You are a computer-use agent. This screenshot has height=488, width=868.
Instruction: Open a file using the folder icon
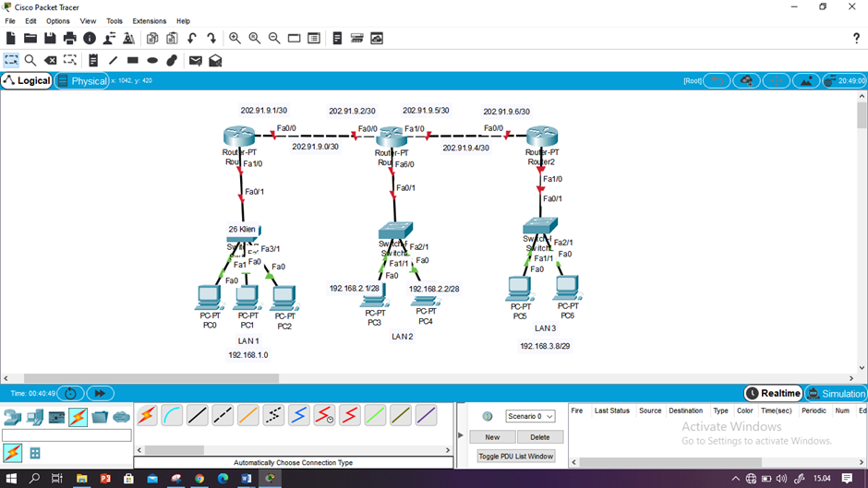(30, 38)
